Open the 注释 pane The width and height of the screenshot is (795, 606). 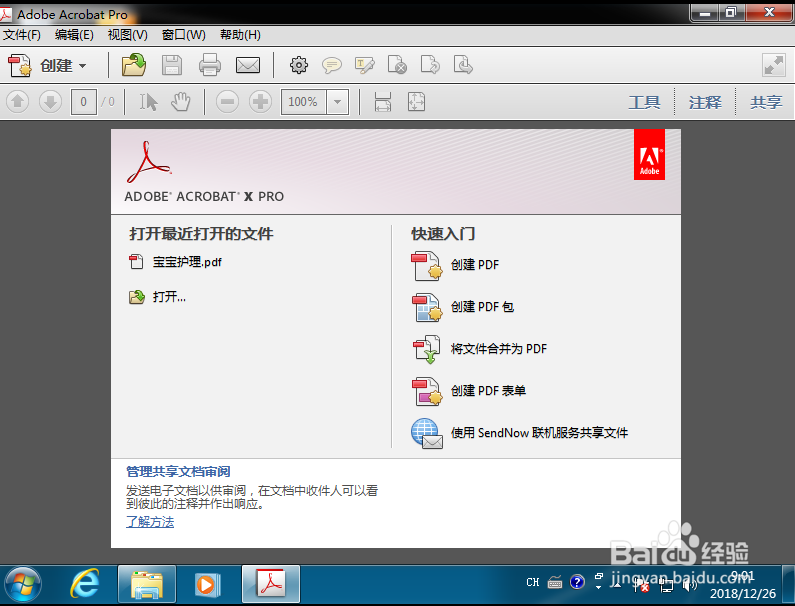705,102
